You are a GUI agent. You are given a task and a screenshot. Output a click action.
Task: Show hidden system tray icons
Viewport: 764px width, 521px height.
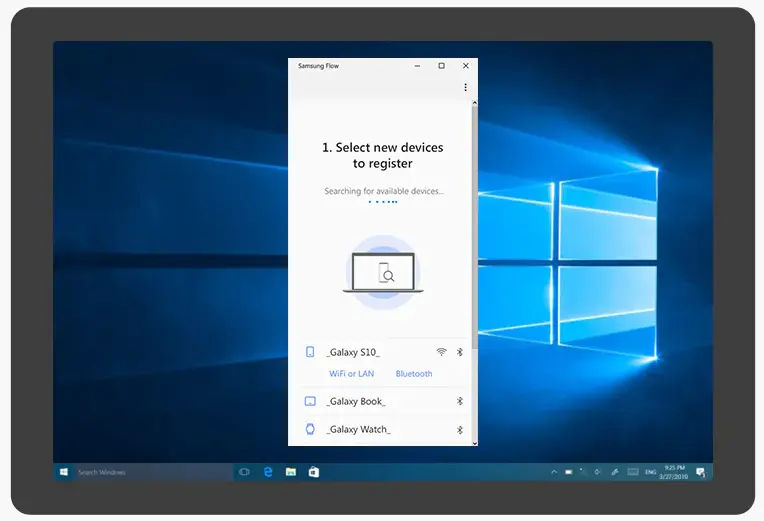pyautogui.click(x=554, y=472)
